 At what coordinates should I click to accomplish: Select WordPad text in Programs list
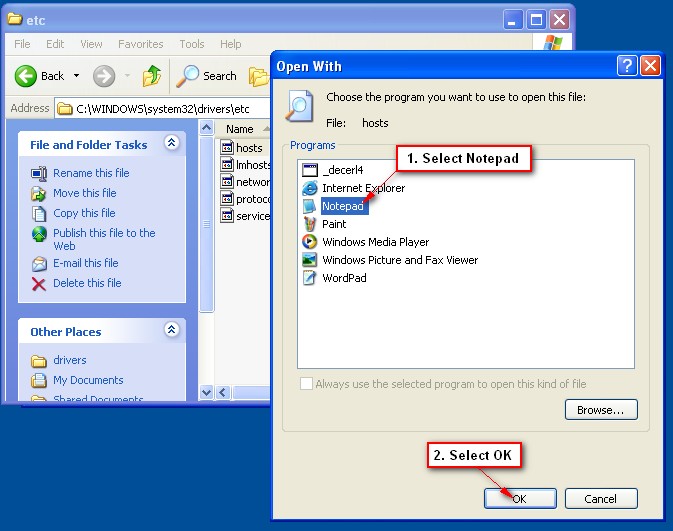click(344, 278)
